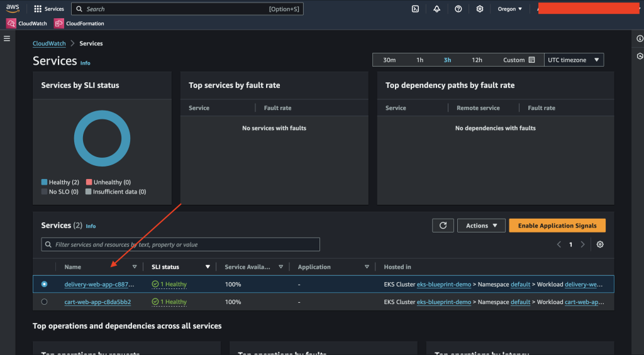Select the 3h time range
Screen dimensions: 644x355
(447, 60)
